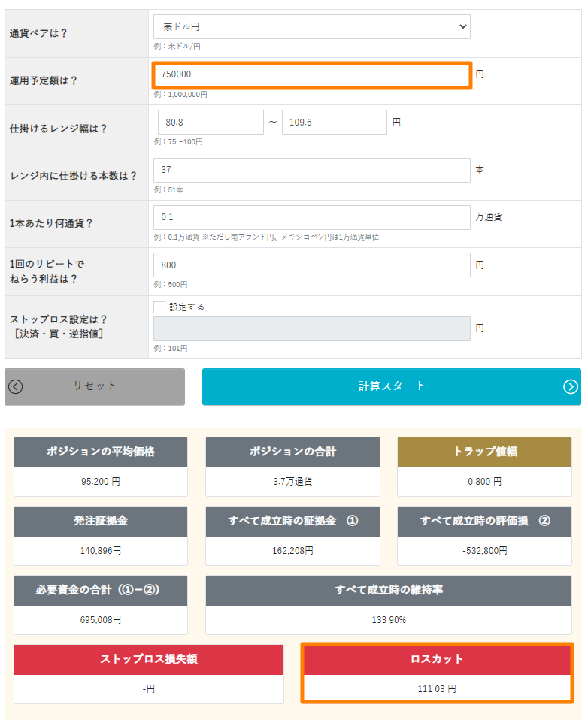
Task: Select the required funds value 695,008円
Action: [101, 620]
